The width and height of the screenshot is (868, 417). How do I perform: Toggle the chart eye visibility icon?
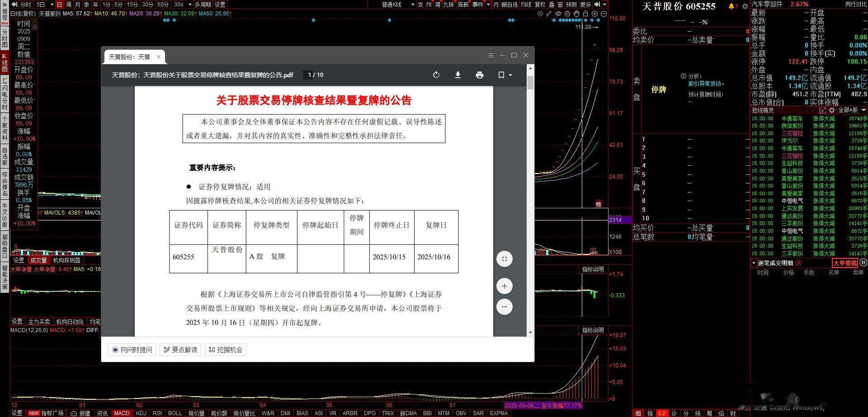click(558, 14)
